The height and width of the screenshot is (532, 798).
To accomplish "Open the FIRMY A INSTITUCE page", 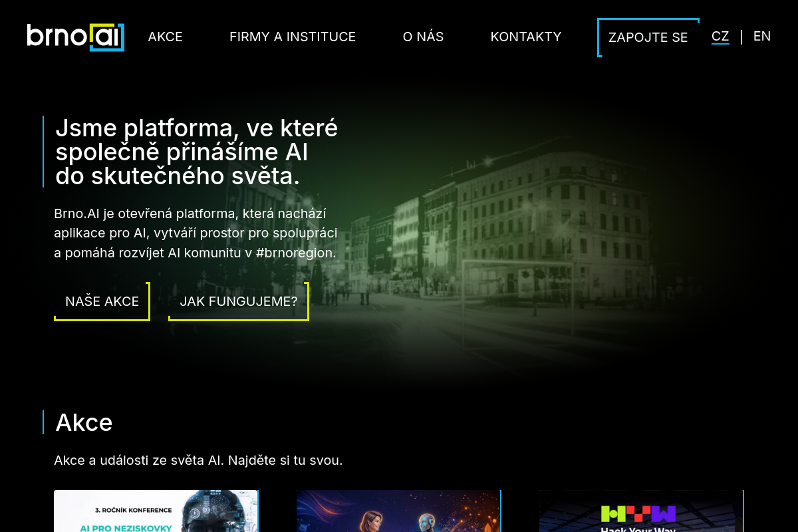I will coord(293,37).
